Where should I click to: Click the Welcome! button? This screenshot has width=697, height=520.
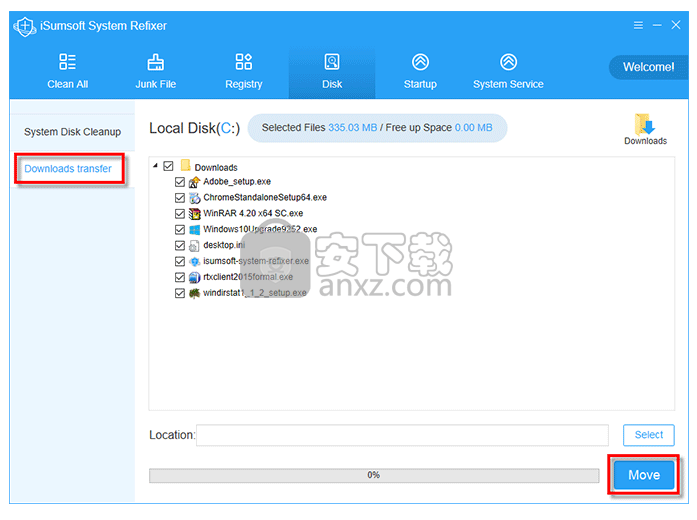pos(648,67)
